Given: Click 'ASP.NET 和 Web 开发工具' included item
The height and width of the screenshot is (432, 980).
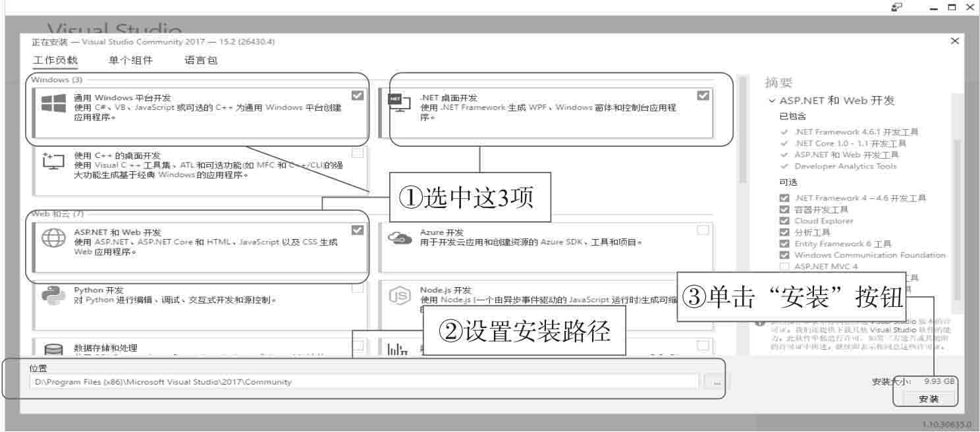Looking at the screenshot, I should [x=846, y=155].
